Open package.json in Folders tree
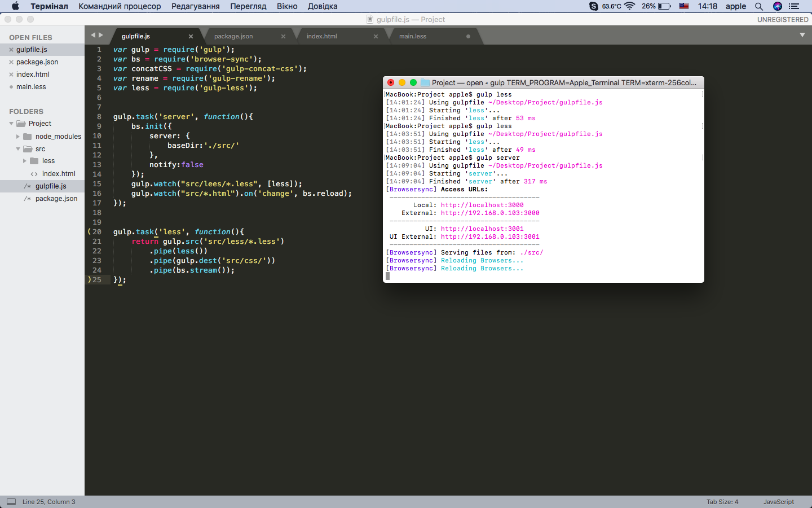812x508 pixels. pyautogui.click(x=56, y=199)
